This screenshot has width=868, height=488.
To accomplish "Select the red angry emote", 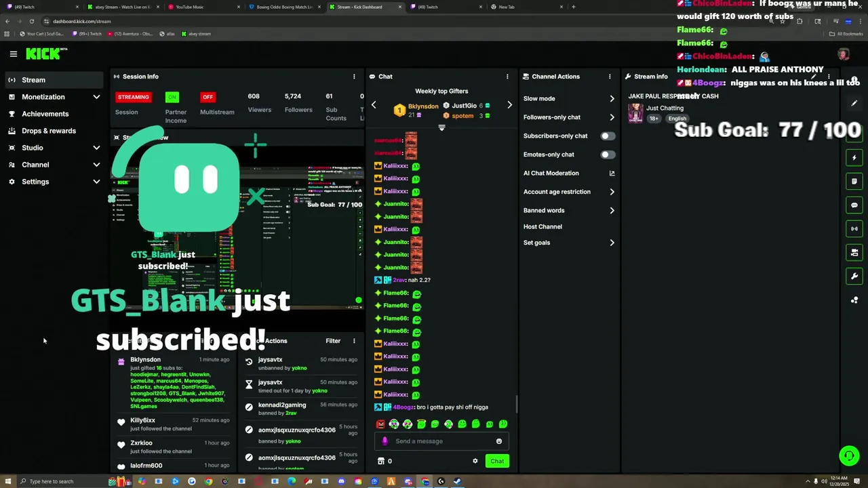I will pyautogui.click(x=380, y=424).
